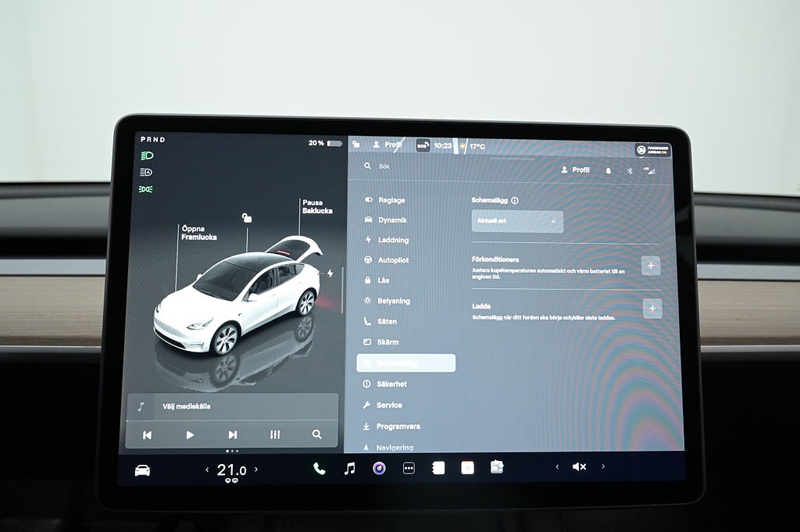Raise cabin temperature with right arrow

tap(255, 470)
